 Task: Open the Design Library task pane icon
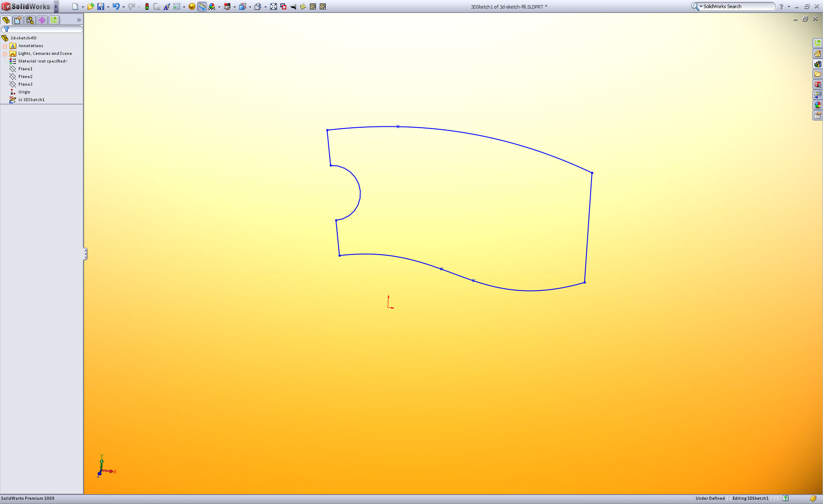817,64
